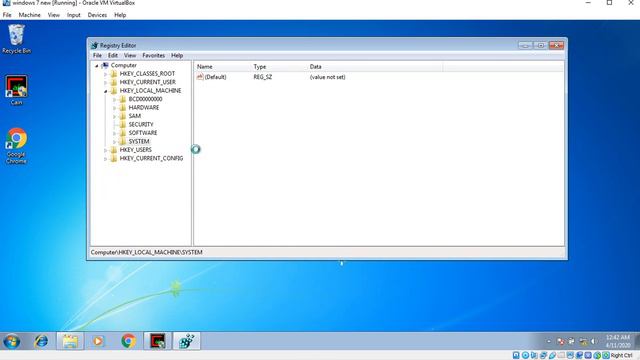
Task: Open the Favorites menu
Action: [x=153, y=56]
